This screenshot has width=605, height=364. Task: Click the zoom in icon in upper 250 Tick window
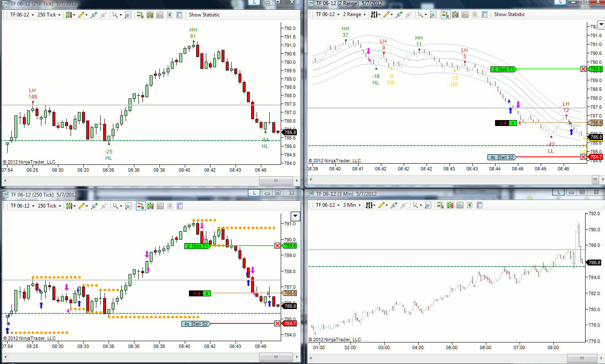point(93,15)
